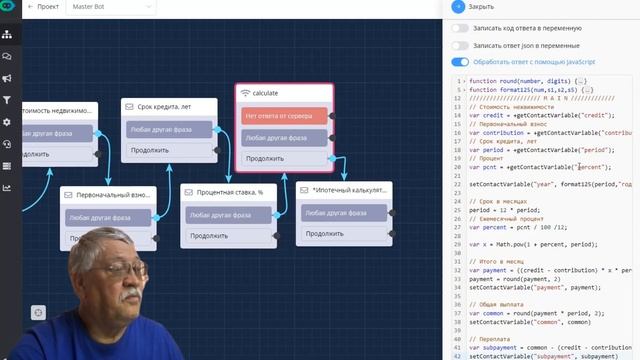Image resolution: width=640 pixels, height=360 pixels.
Task: Click code line var subpayment
Action: 550,348
